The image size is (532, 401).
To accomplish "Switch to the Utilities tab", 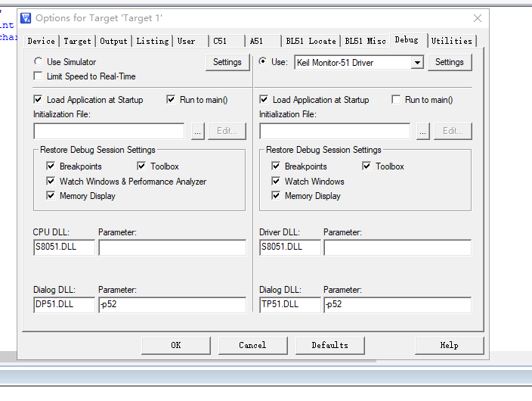I will 452,41.
